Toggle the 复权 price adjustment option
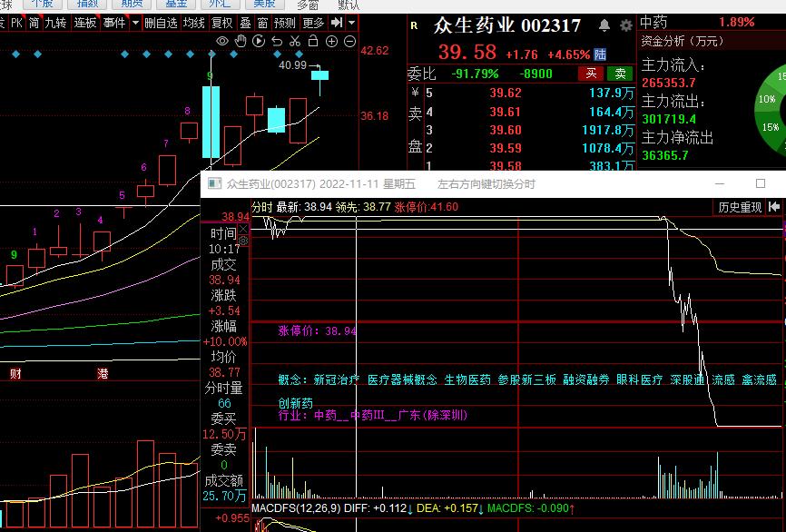Viewport: 786px width, 532px height. point(221,23)
